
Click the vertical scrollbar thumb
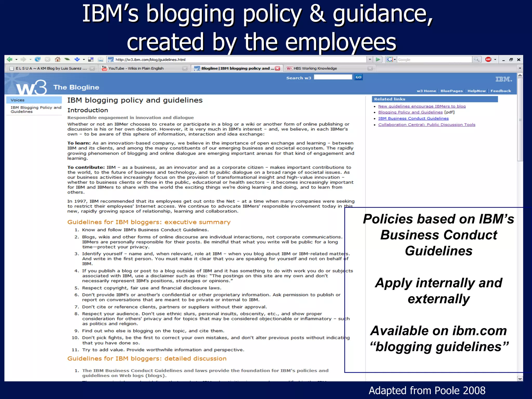520,120
